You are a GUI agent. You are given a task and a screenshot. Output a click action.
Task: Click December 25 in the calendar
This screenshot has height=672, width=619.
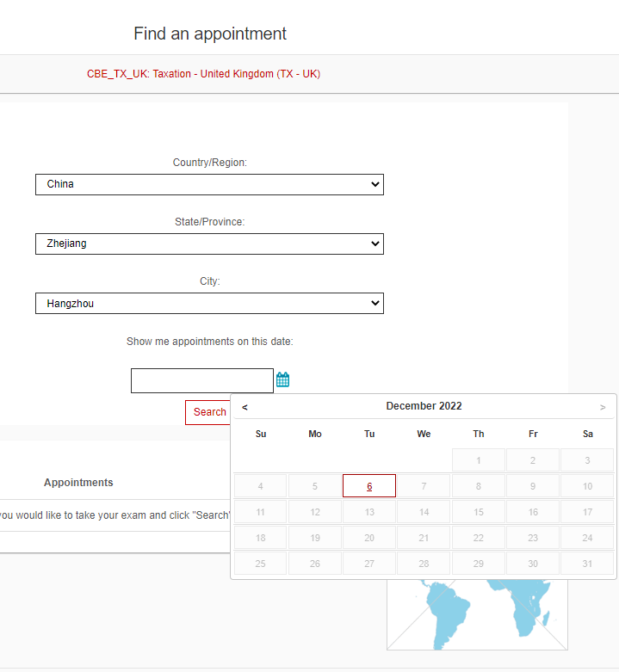pyautogui.click(x=261, y=564)
